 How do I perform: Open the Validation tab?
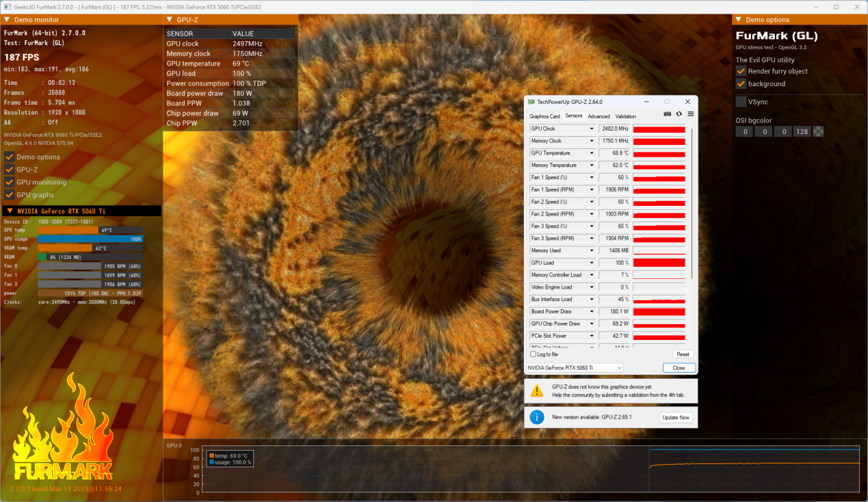click(625, 116)
